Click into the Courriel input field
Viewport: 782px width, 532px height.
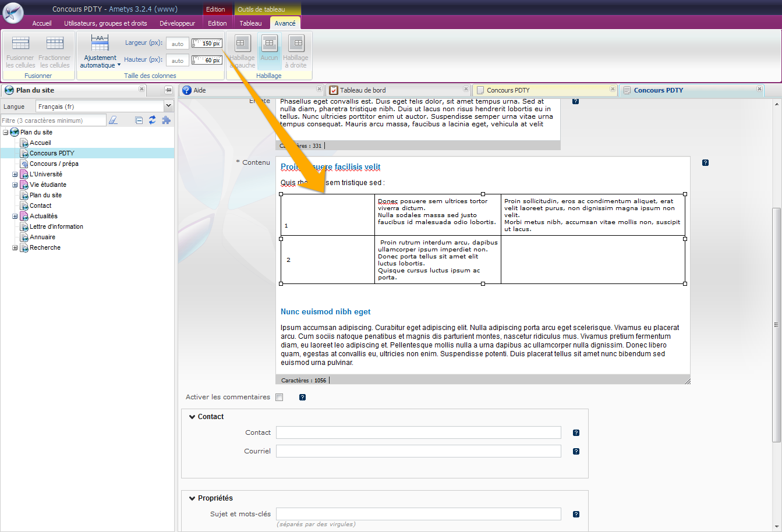coord(418,451)
